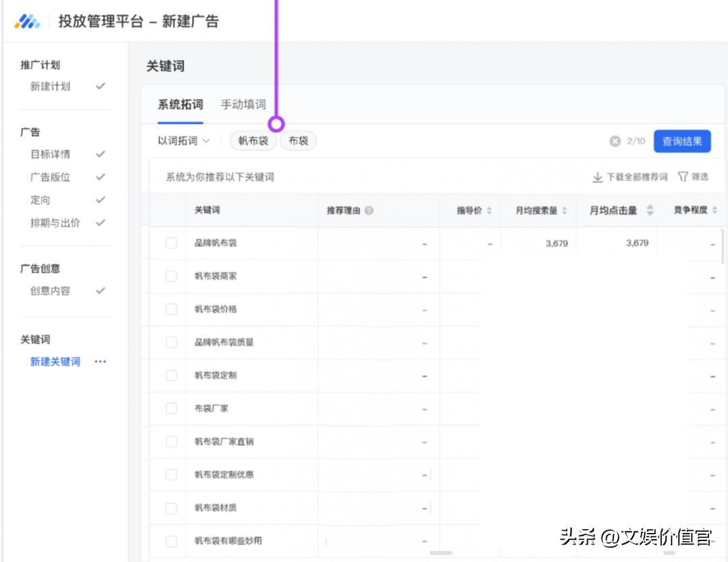Click the platform logo in the top-left corner
The width and height of the screenshot is (728, 562).
[x=26, y=21]
